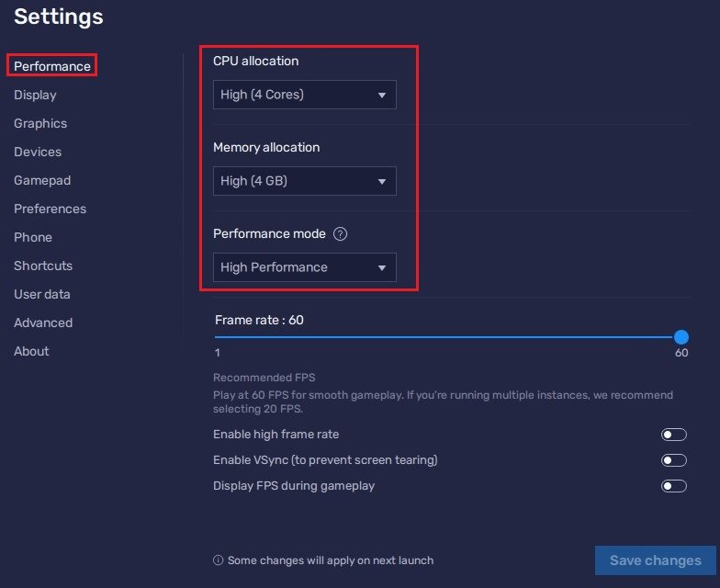
Task: Turn on Enable VSync toggle
Action: [673, 460]
